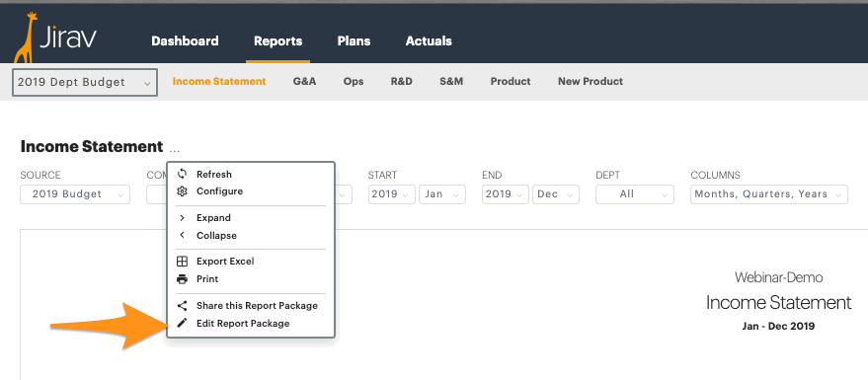Click the Income Statement page heading
This screenshot has width=868, height=380.
point(91,147)
